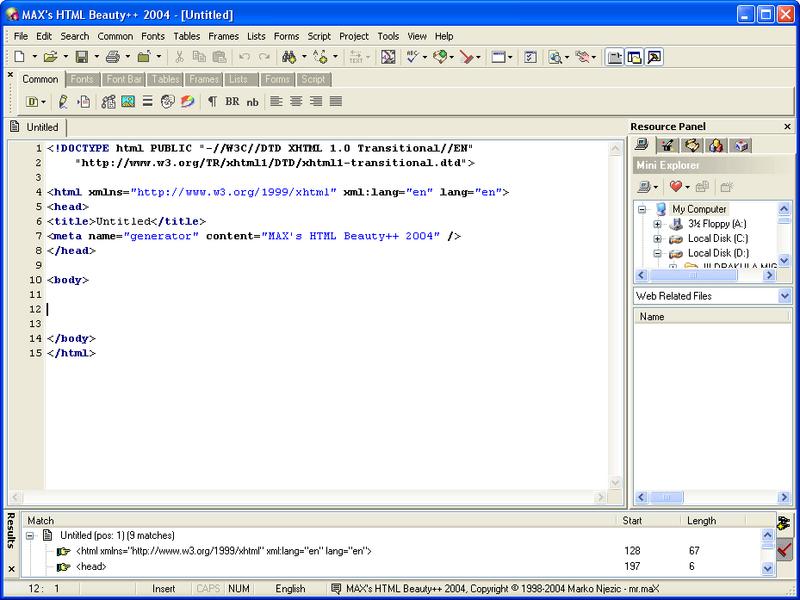Image resolution: width=800 pixels, height=600 pixels.
Task: Click the Length column header
Action: pos(713,520)
